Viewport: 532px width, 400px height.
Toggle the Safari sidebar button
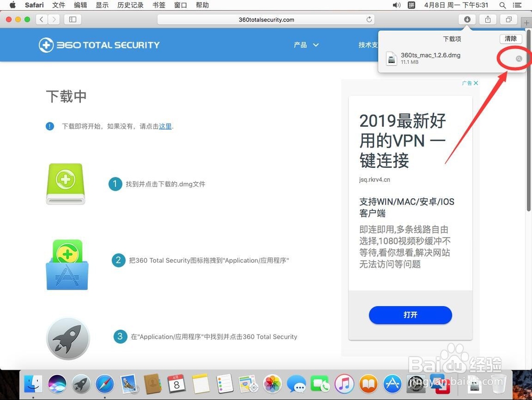click(x=72, y=19)
